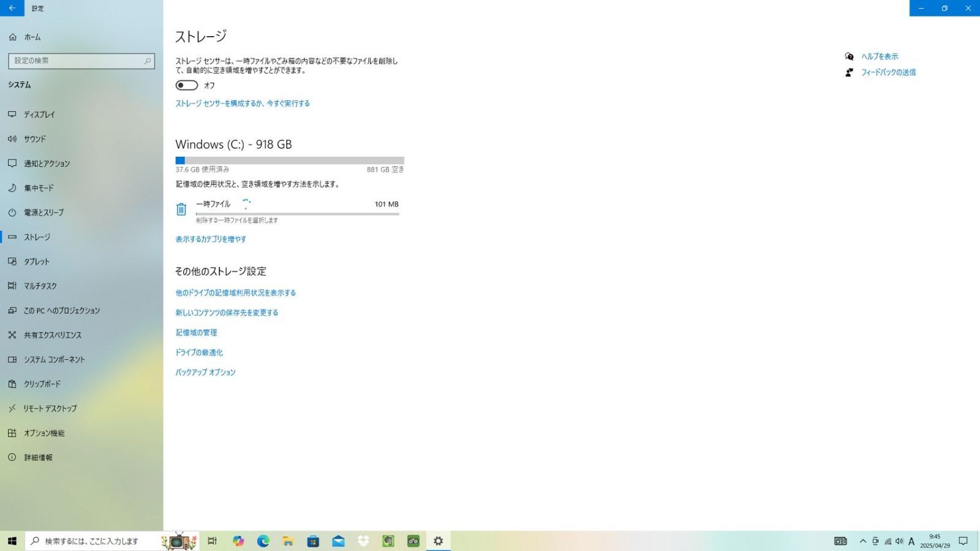The width and height of the screenshot is (980, 551).
Task: Open the Windows Start menu
Action: pyautogui.click(x=12, y=541)
